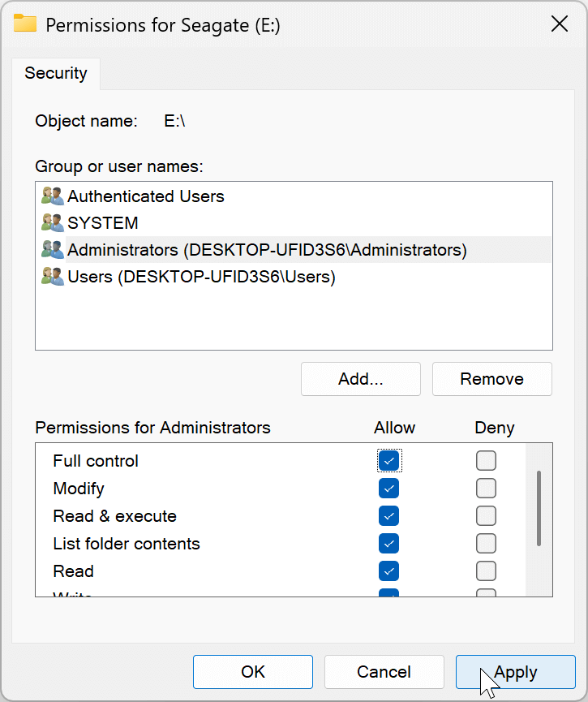Screen dimensions: 588x702
Task: Click the Administrators group icon
Action: tap(53, 250)
